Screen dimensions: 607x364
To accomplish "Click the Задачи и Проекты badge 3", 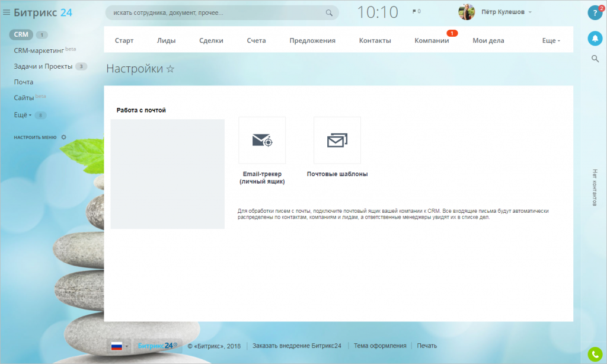I will point(81,66).
